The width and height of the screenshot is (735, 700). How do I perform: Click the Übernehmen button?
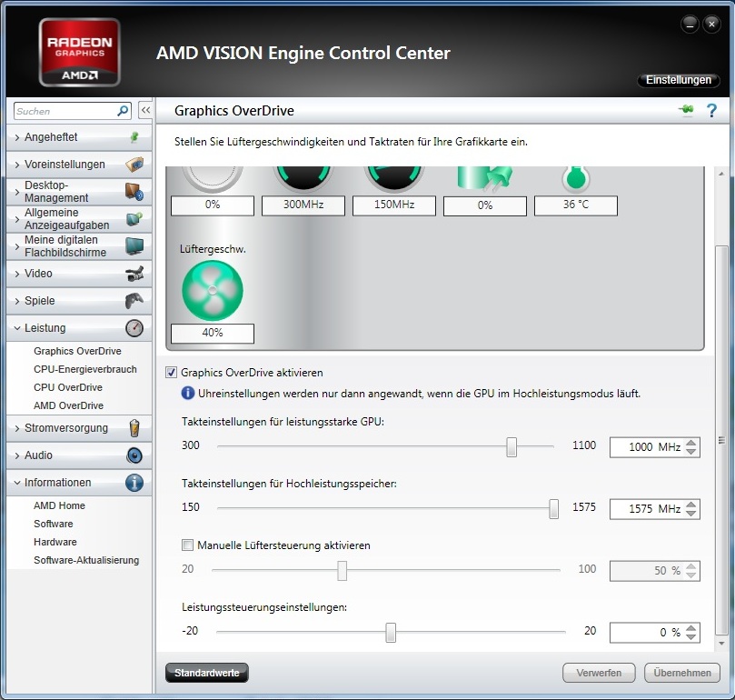click(x=682, y=673)
